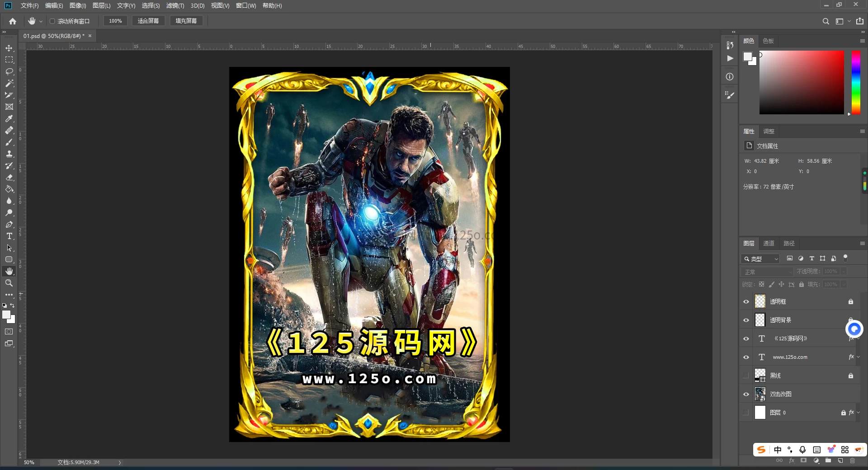Hide the www.1250.com text layer
868x470 pixels.
(x=746, y=357)
